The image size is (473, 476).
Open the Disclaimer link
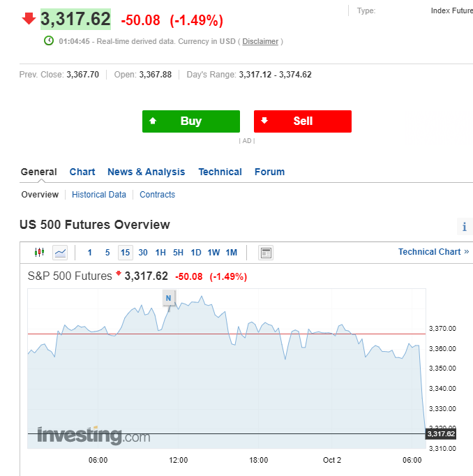[x=260, y=41]
